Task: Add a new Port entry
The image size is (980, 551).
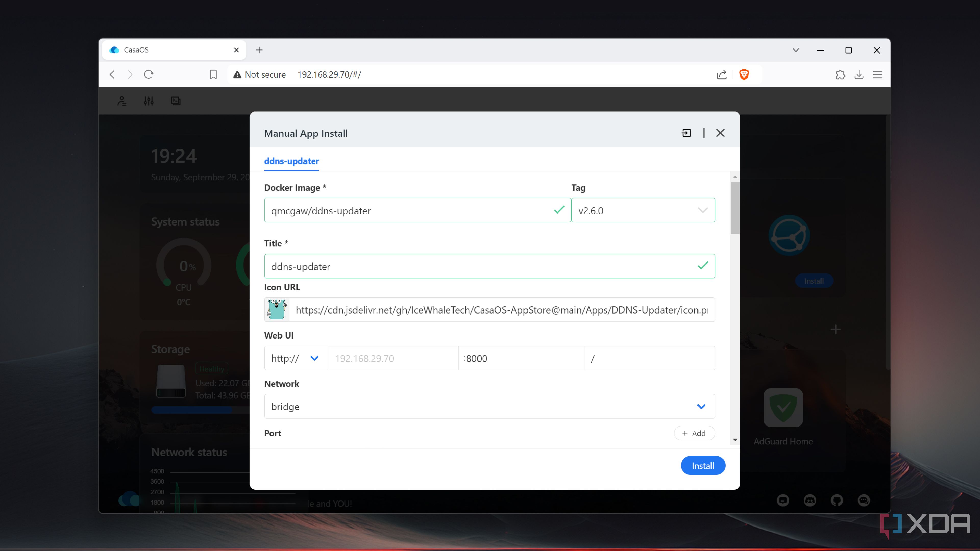Action: click(x=694, y=433)
